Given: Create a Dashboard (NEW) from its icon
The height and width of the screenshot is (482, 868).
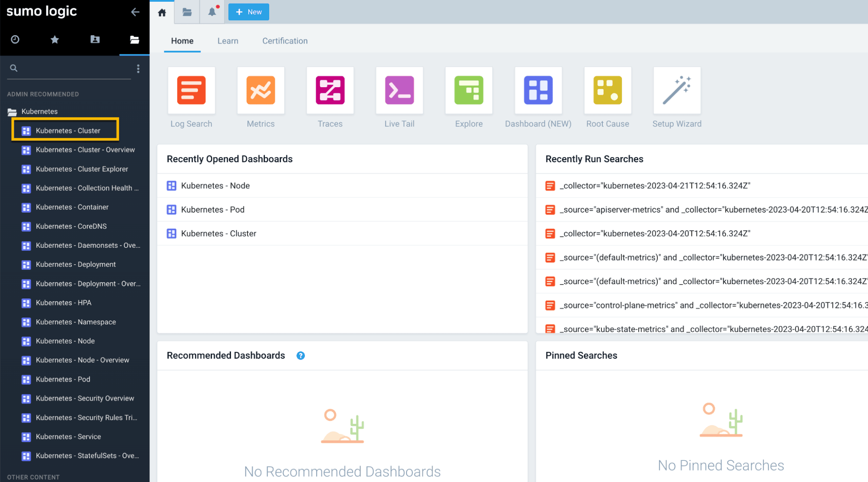Looking at the screenshot, I should 538,90.
